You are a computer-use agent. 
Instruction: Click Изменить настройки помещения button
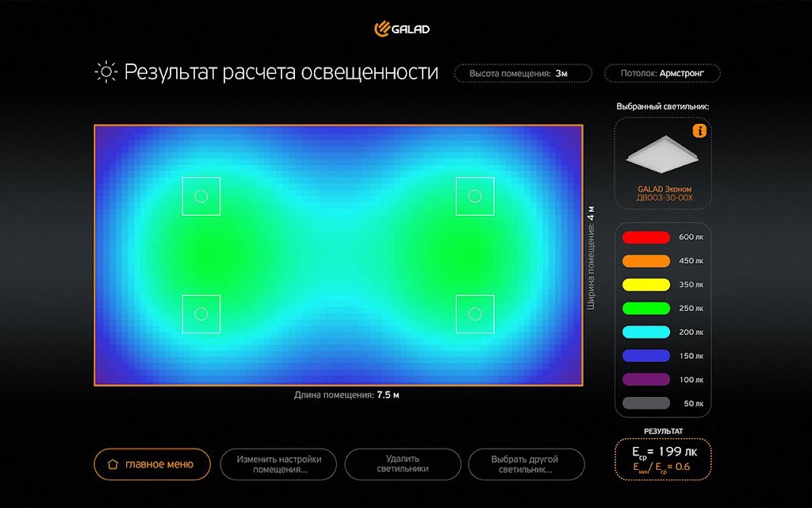(x=278, y=464)
